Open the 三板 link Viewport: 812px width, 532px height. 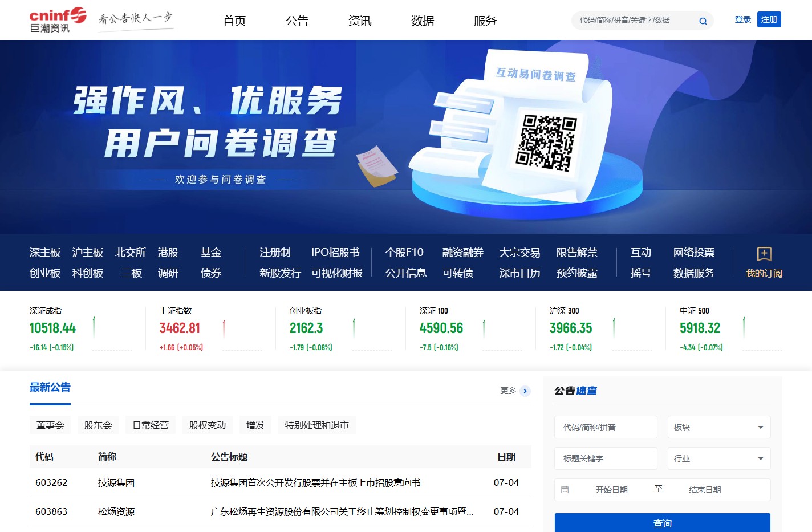click(132, 273)
